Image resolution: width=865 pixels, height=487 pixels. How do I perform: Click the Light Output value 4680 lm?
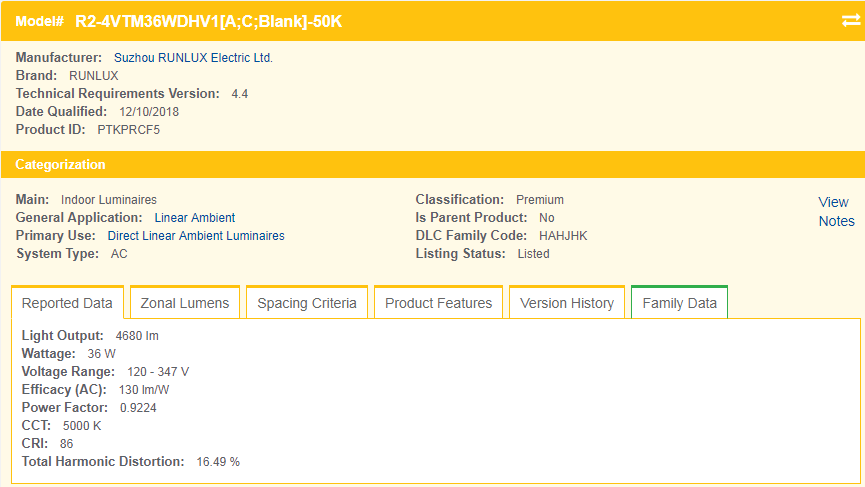pos(137,336)
